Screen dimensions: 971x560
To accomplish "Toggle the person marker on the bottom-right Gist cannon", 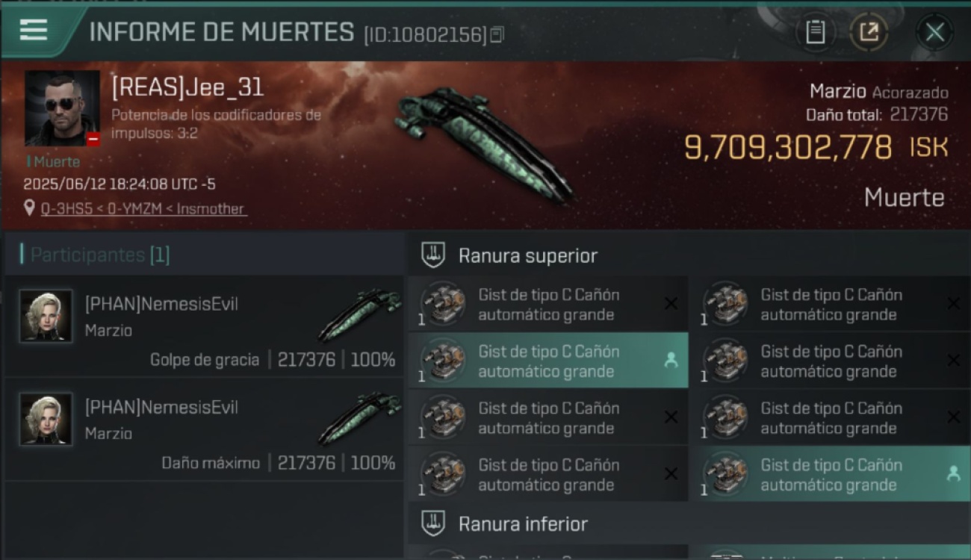I will pos(953,473).
